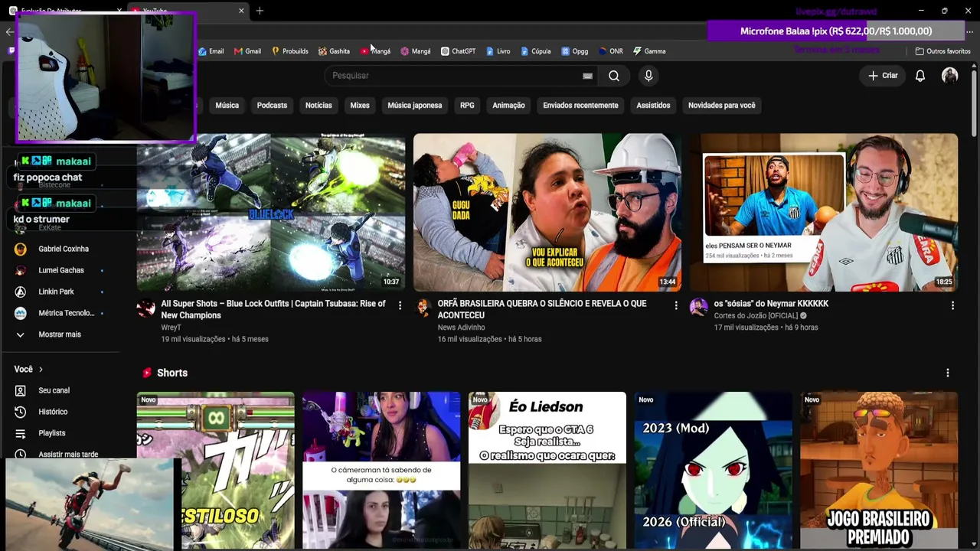
Task: Select the Música japonesa filter chip
Action: [415, 106]
